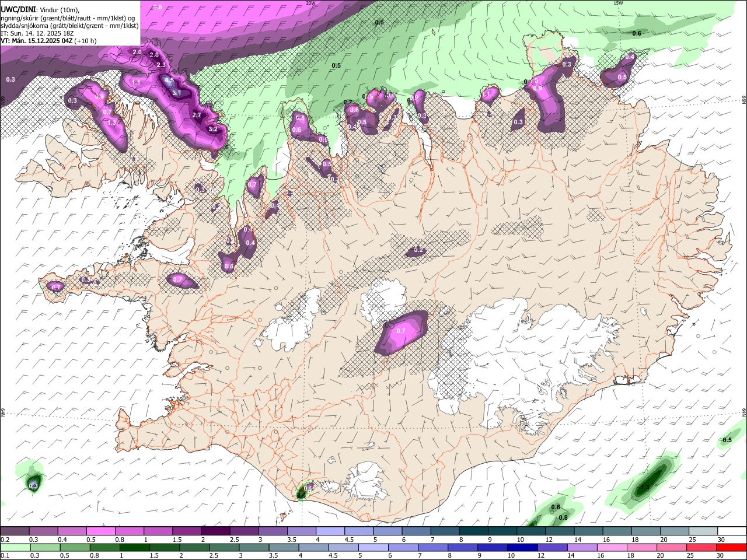Select the top scale swatch between 6 and 7
This screenshot has height=560, width=747.
[416, 531]
